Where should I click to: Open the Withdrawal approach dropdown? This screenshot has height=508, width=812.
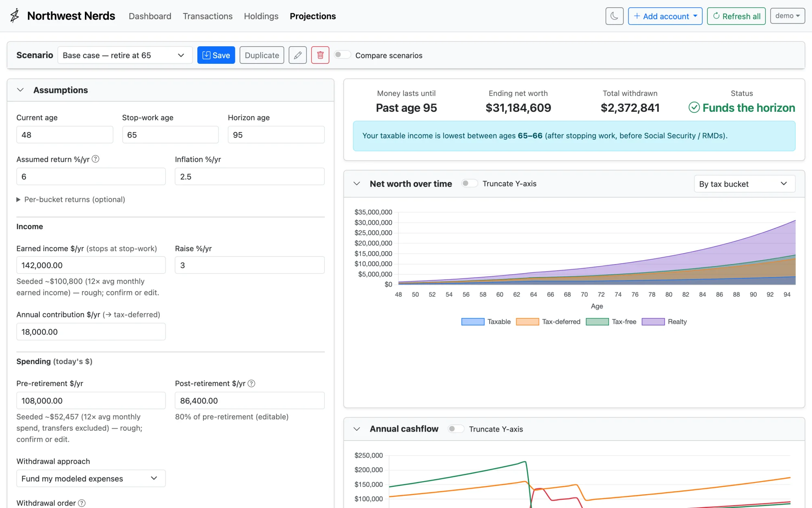coord(91,478)
